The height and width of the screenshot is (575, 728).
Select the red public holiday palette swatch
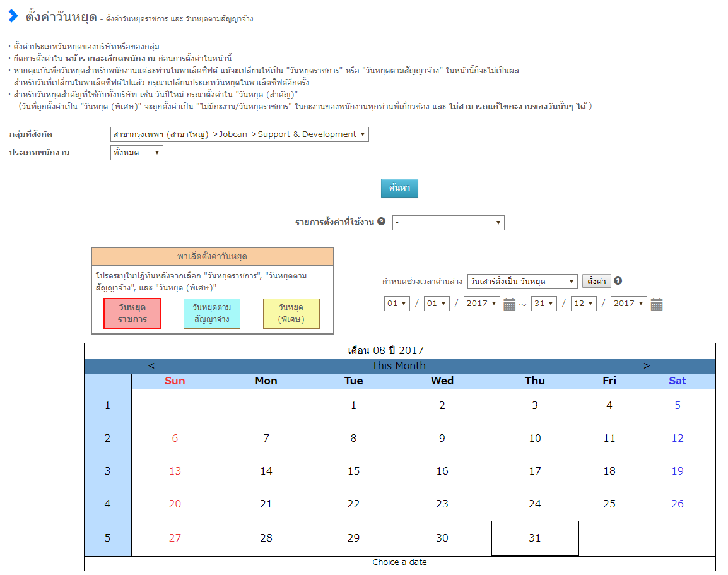tap(132, 314)
